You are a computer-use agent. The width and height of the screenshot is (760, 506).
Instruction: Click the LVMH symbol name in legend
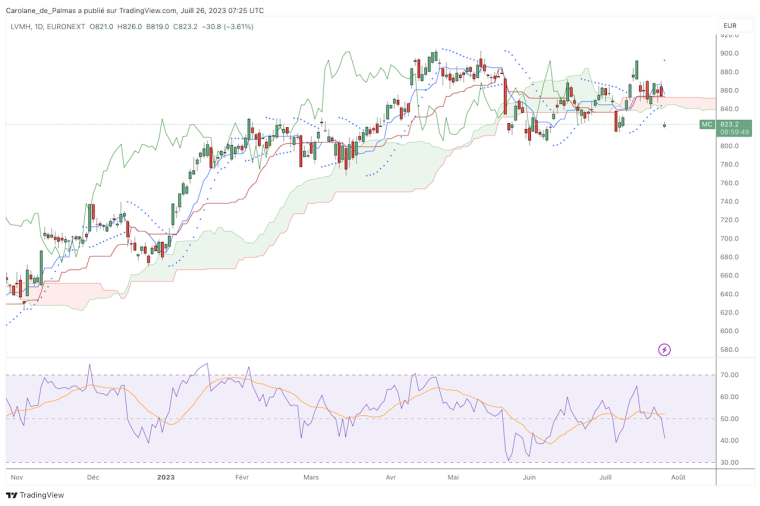(x=22, y=25)
